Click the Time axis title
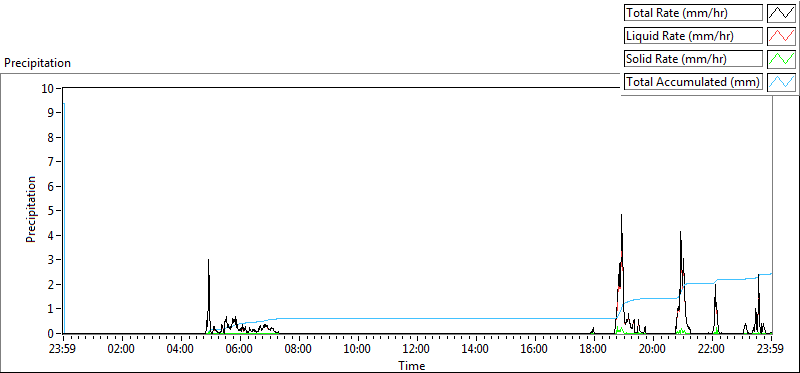This screenshot has height=373, width=800. click(412, 365)
